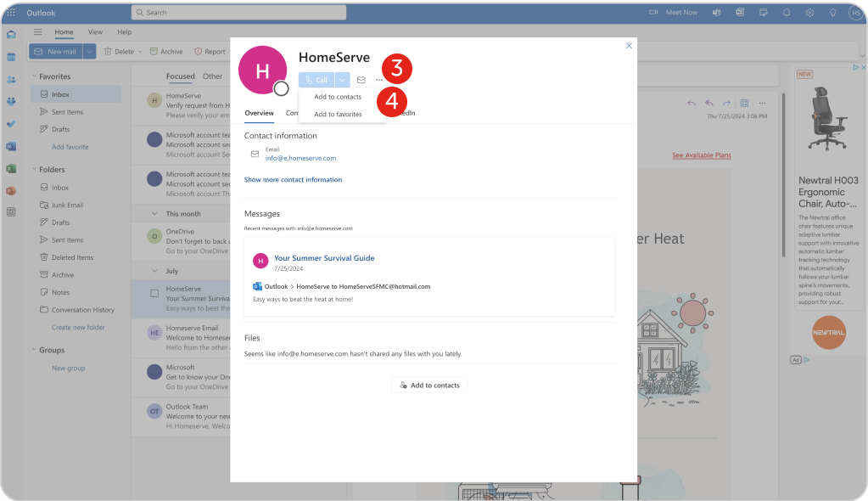The image size is (868, 501).
Task: Send email icon on HomeServe card
Action: click(x=361, y=80)
